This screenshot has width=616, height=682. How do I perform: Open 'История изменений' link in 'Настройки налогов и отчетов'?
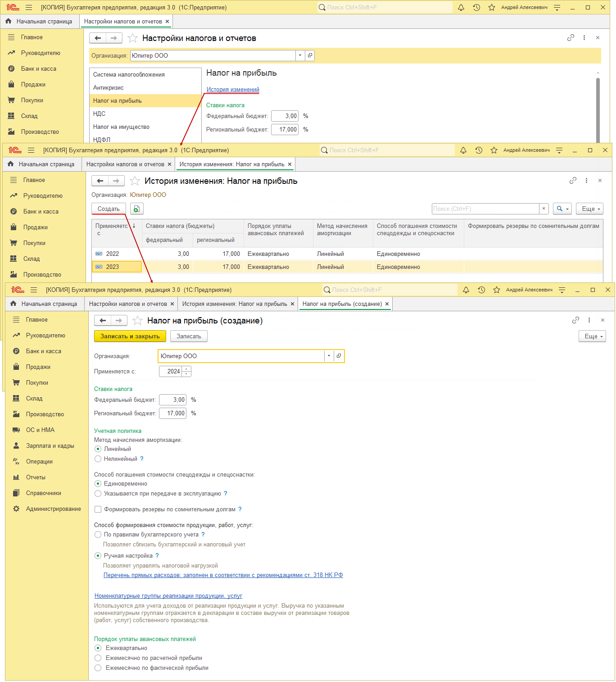233,90
